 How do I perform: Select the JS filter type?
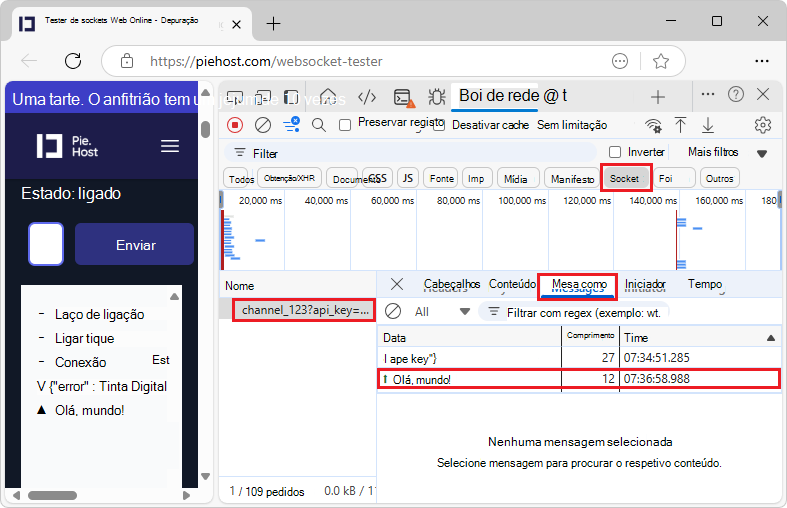408,178
